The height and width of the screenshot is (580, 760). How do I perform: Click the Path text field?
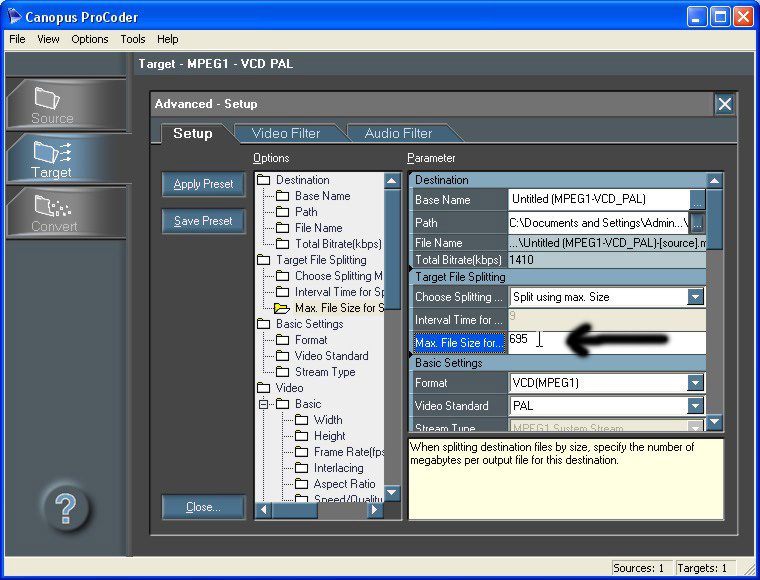click(599, 222)
